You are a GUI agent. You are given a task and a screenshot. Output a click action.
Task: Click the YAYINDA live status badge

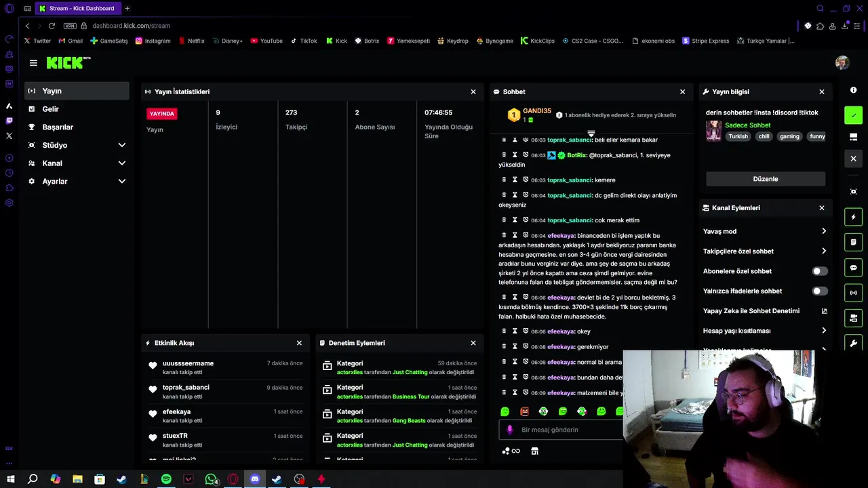pyautogui.click(x=161, y=114)
